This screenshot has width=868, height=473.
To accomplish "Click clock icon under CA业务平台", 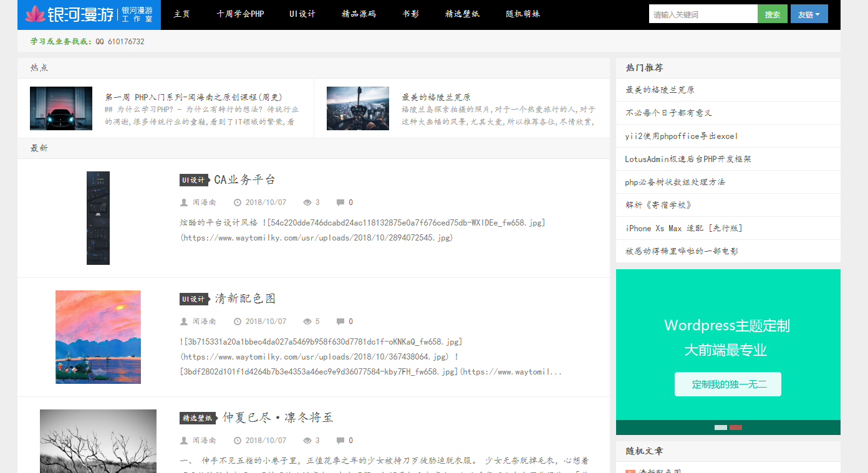I will tap(238, 203).
